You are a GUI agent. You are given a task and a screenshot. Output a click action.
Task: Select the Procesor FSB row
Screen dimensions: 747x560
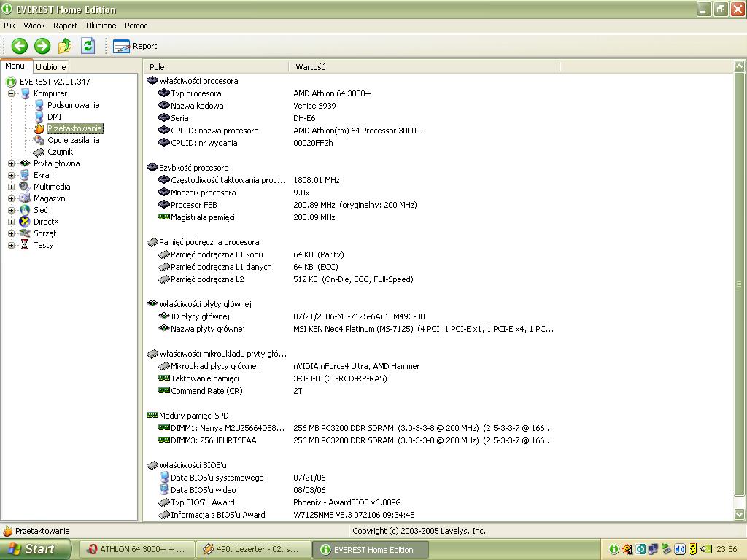[352, 205]
